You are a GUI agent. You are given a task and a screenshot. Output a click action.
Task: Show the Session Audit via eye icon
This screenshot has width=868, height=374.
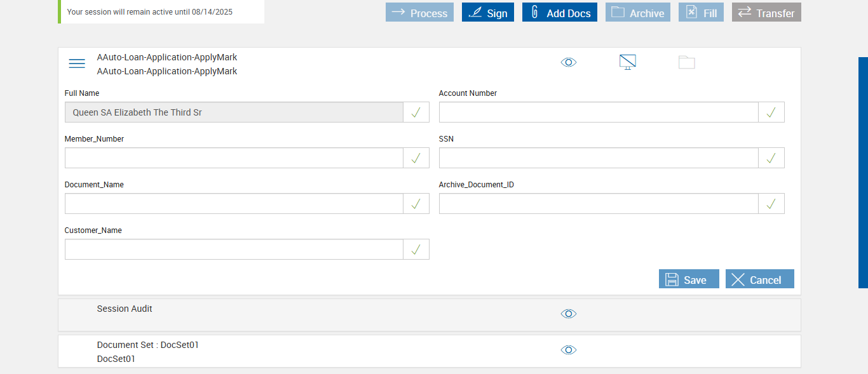(x=569, y=314)
